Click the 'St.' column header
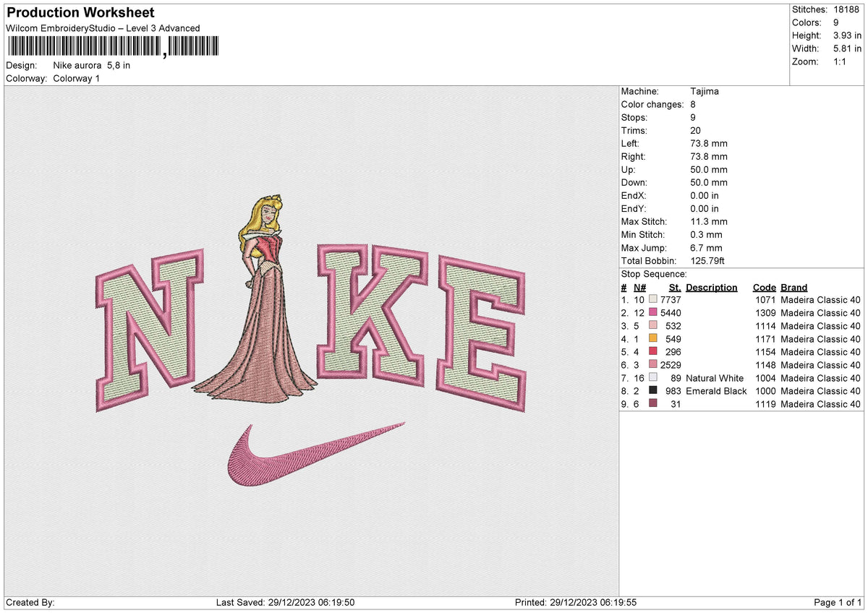 pyautogui.click(x=676, y=287)
